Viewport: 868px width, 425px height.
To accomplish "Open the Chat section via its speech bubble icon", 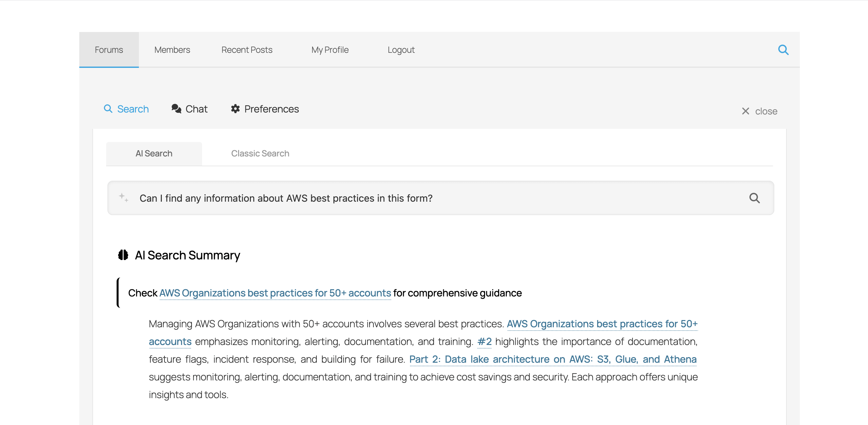I will point(176,109).
